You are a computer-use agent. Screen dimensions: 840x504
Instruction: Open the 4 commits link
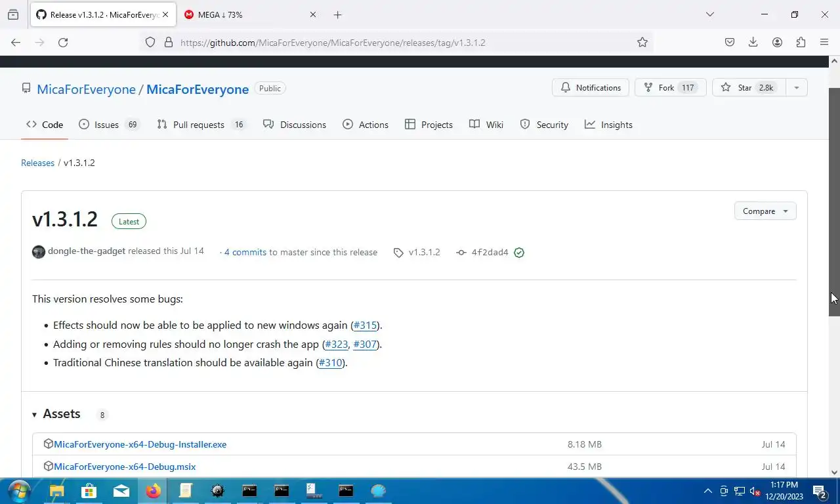tap(245, 252)
